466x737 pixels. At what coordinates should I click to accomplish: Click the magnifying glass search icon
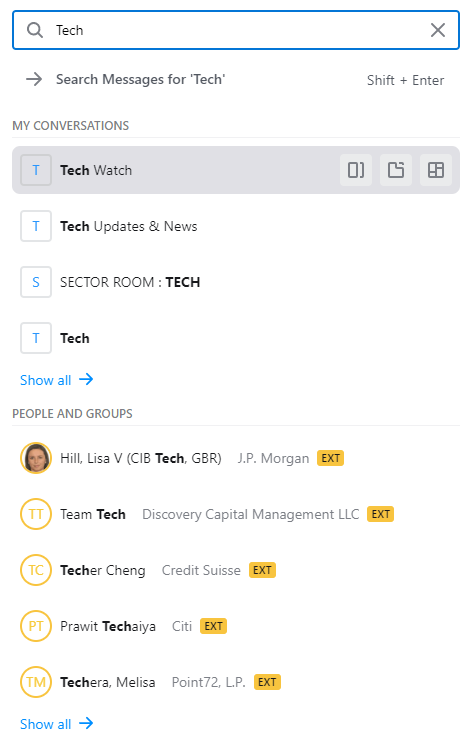pyautogui.click(x=35, y=30)
